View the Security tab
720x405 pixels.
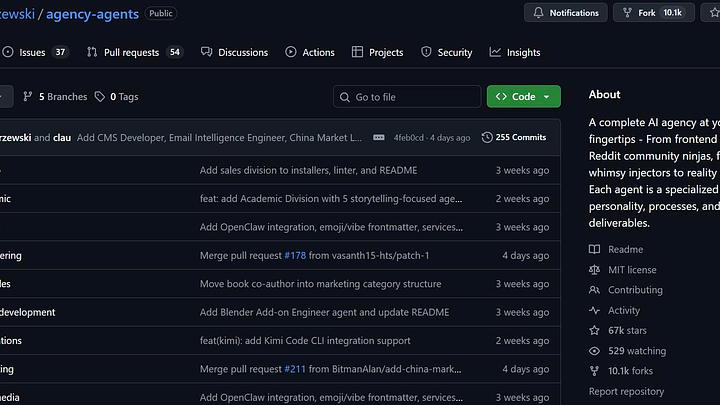(446, 52)
